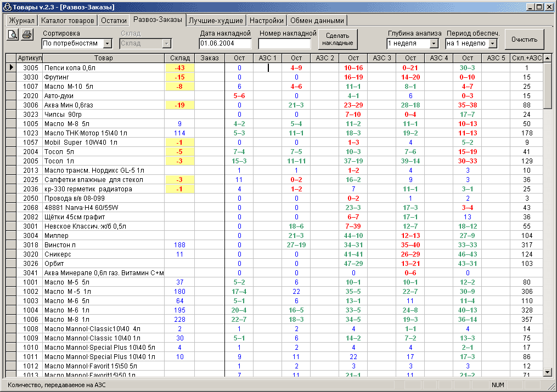
Task: Click Масло ТНК-Мотор 15\40 1л
Action: point(86,133)
